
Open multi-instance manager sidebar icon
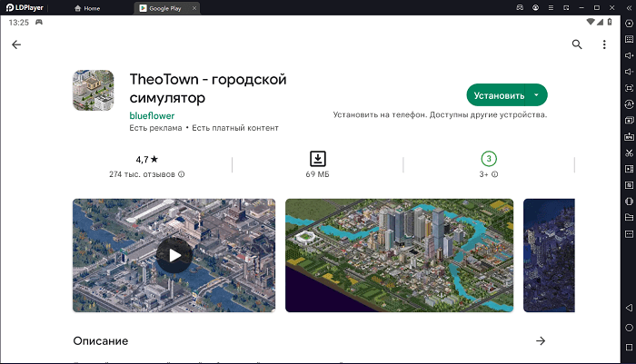[629, 121]
